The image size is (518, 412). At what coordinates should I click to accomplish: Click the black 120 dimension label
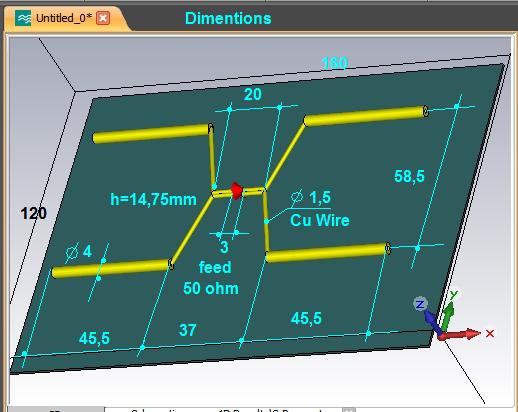(x=33, y=213)
